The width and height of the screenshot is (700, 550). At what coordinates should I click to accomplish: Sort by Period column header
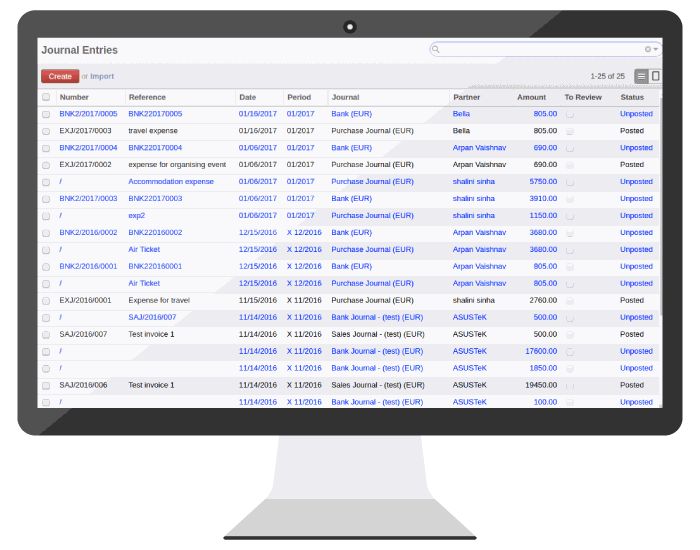(x=299, y=97)
